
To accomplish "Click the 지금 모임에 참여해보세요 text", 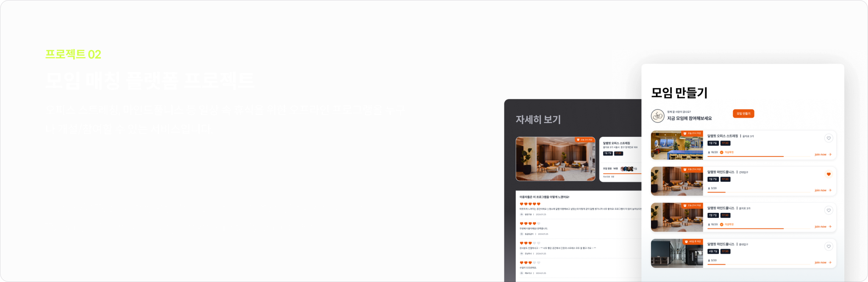I will [x=690, y=119].
